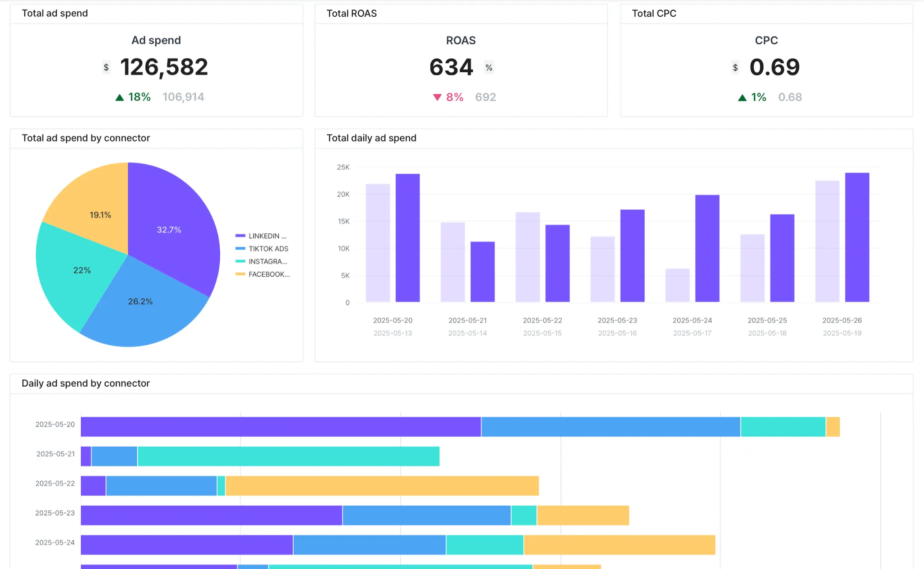The height and width of the screenshot is (569, 924).
Task: Click the Total daily ad spend title
Action: (x=371, y=138)
